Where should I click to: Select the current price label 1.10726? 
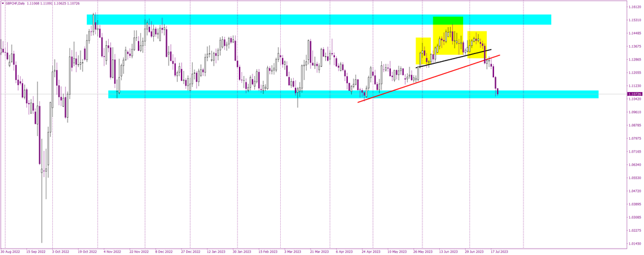pyautogui.click(x=635, y=94)
